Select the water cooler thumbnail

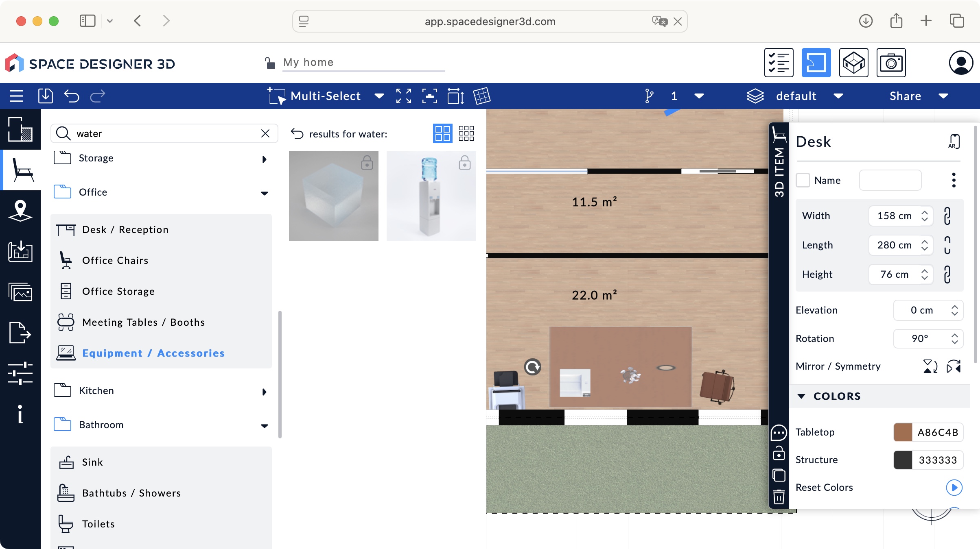click(431, 196)
